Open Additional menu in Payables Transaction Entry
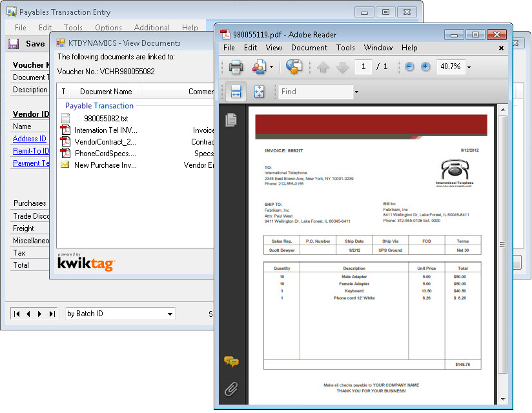532x413 pixels. click(152, 28)
